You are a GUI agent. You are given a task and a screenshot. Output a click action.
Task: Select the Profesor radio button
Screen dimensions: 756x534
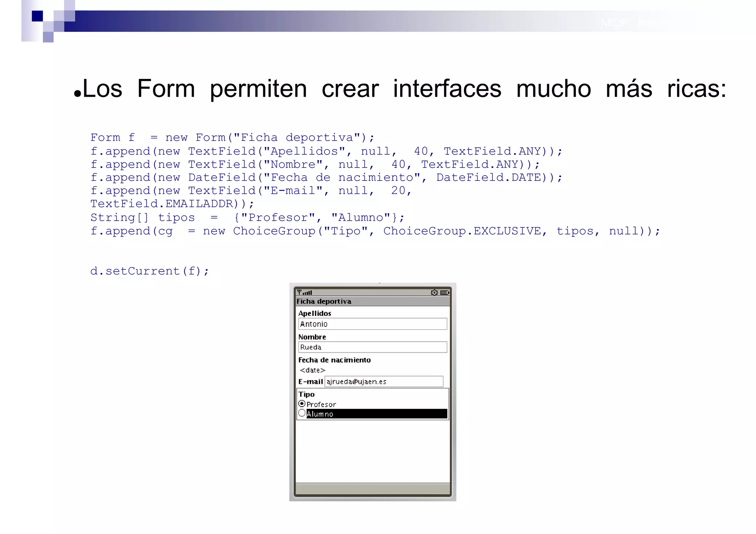click(302, 404)
